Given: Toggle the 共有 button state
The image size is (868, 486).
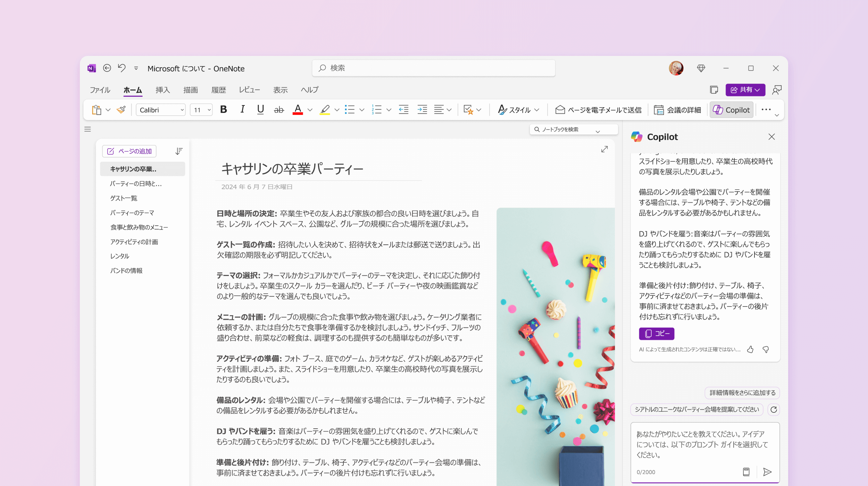Looking at the screenshot, I should tap(743, 90).
